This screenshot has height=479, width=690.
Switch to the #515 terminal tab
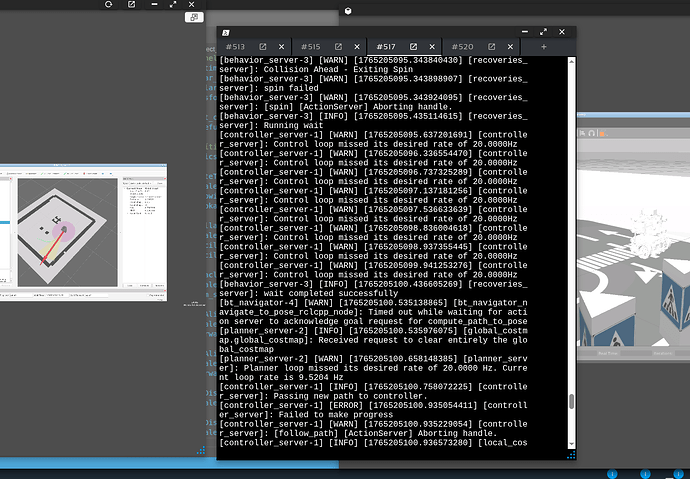pos(311,47)
